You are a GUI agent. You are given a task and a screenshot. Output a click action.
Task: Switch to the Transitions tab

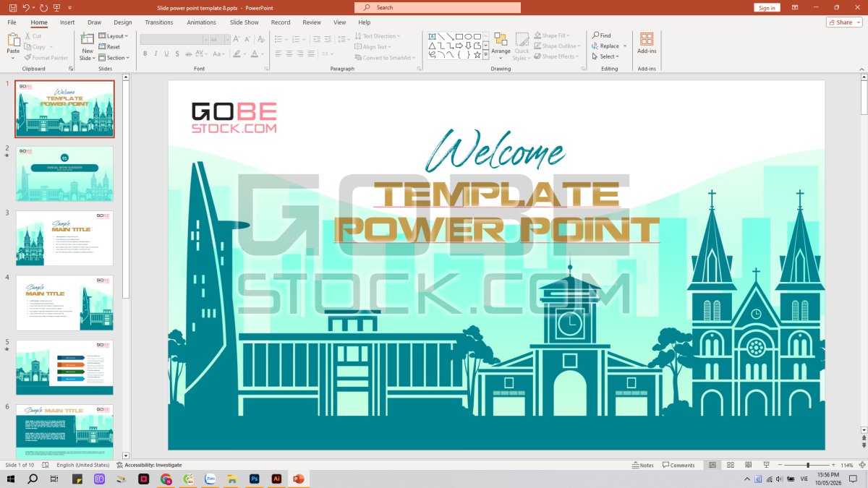coord(159,22)
